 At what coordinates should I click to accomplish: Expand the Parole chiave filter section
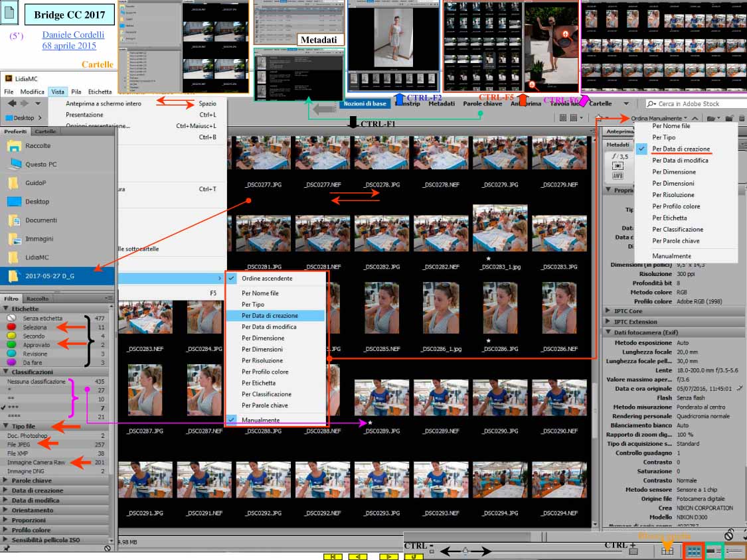point(31,480)
